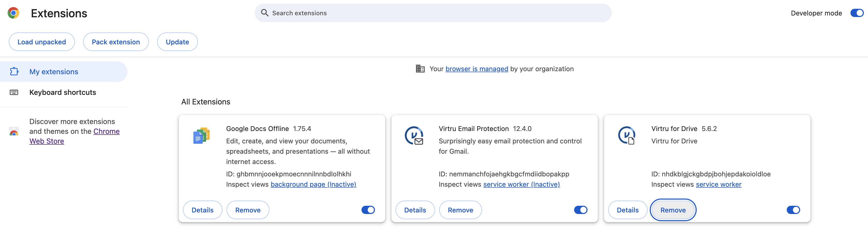Click the Update button

[177, 42]
